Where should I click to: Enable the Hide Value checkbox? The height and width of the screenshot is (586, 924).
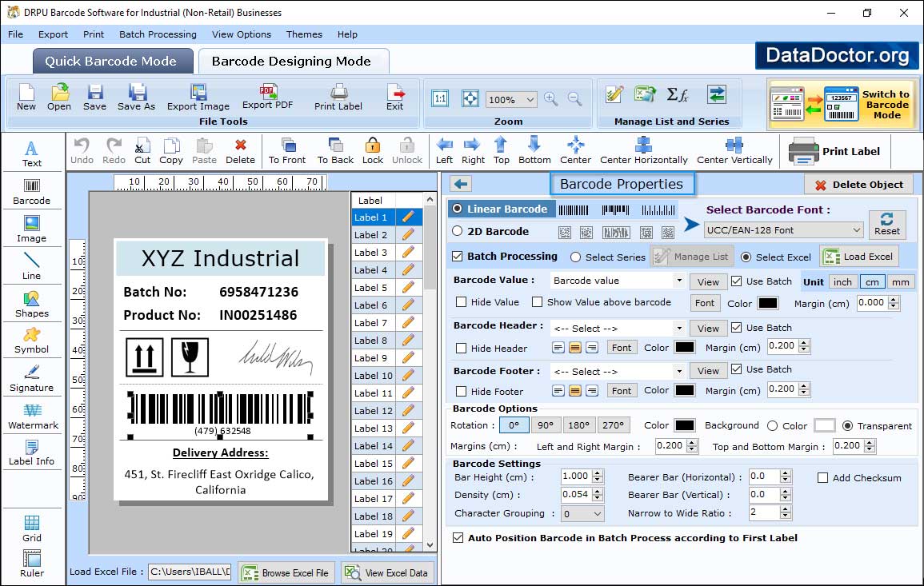tap(462, 302)
